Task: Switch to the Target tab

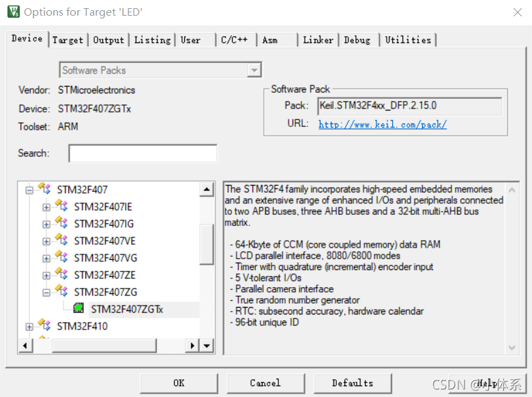Action: (68, 40)
